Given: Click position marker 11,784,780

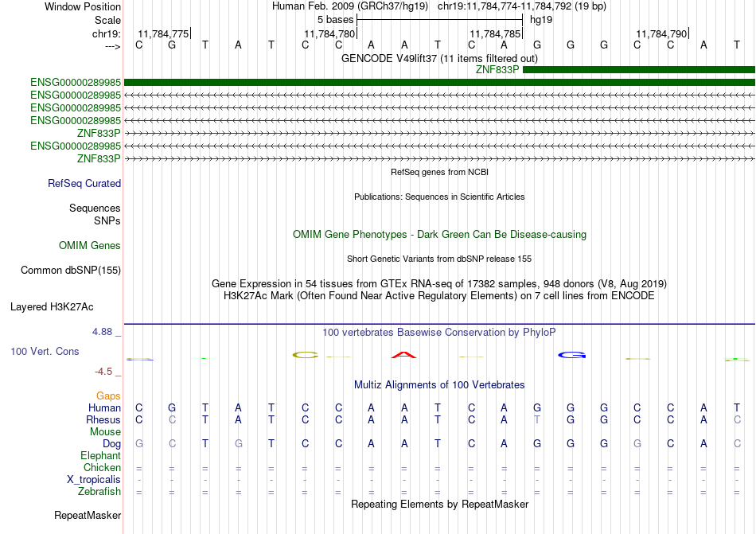Looking at the screenshot, I should [329, 33].
